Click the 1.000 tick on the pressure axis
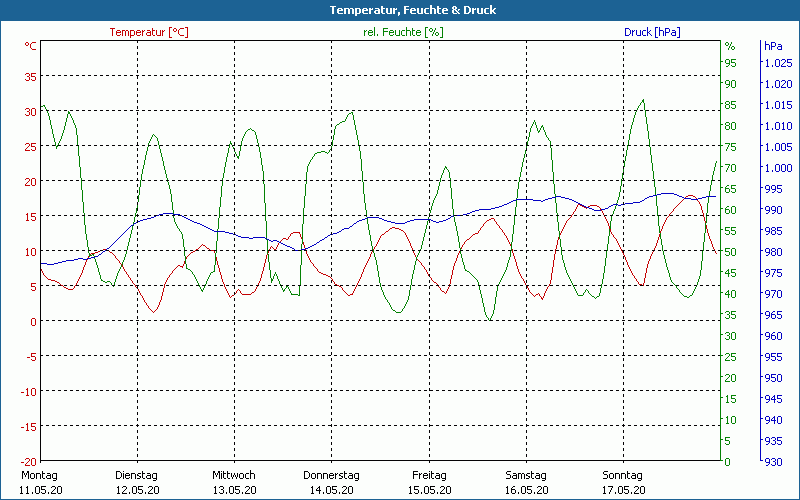Viewport: 800px width, 500px height. click(777, 168)
